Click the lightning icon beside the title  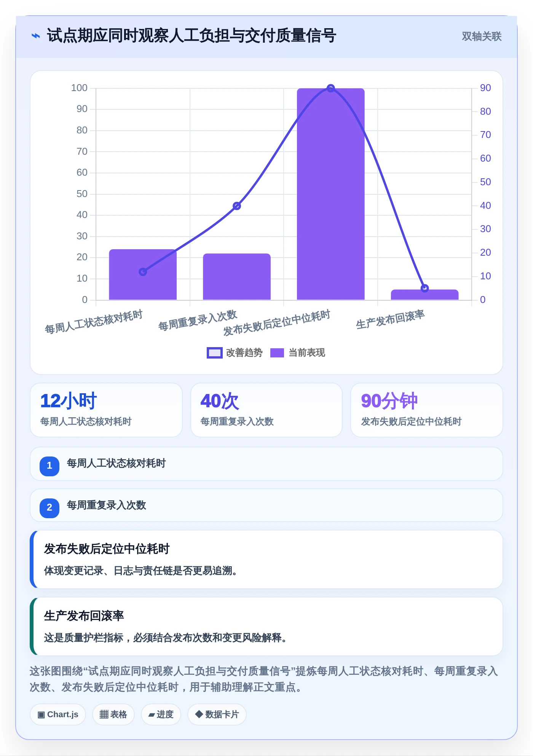(x=35, y=36)
